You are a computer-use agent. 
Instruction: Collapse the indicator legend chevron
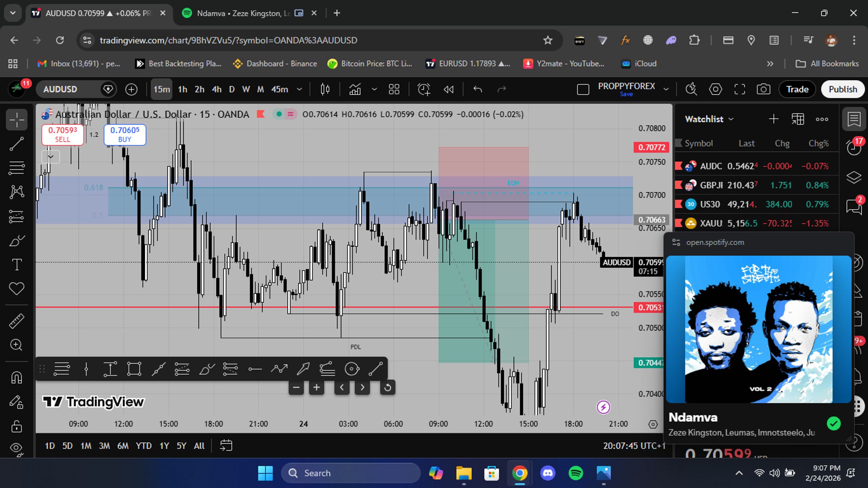tap(51, 157)
